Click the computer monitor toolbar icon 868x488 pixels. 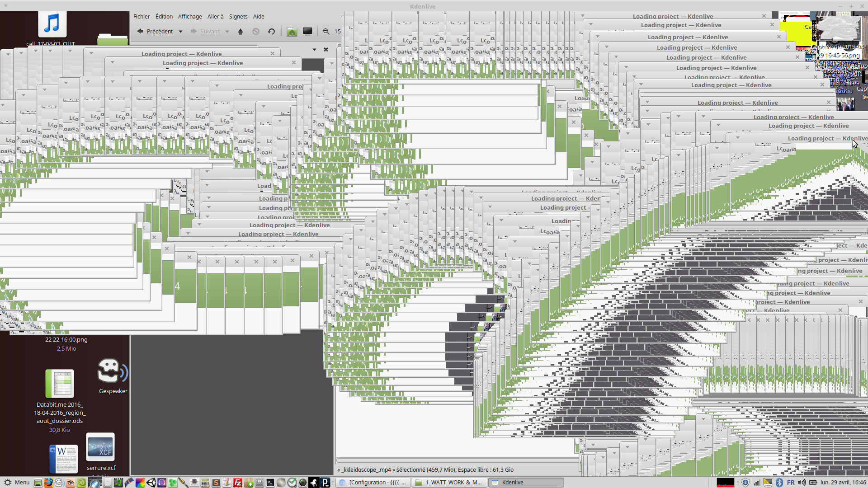coord(307,32)
